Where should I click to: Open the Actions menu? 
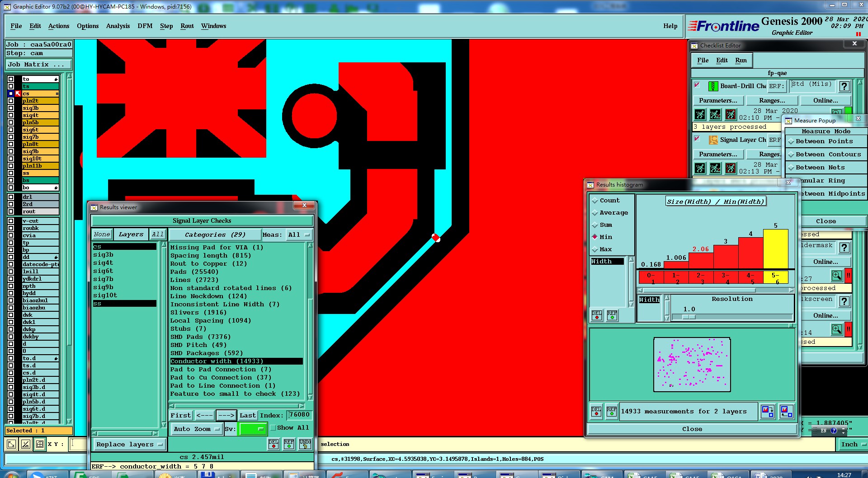click(x=59, y=26)
